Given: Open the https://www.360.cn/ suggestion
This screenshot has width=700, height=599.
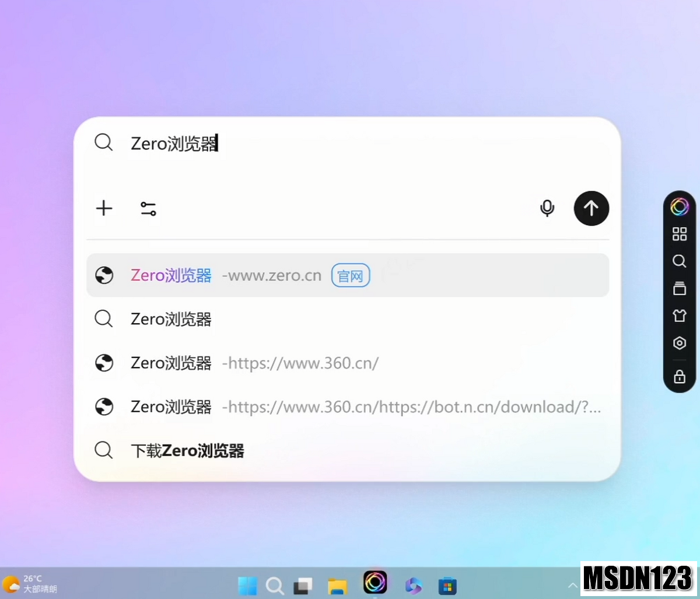Looking at the screenshot, I should pyautogui.click(x=348, y=363).
